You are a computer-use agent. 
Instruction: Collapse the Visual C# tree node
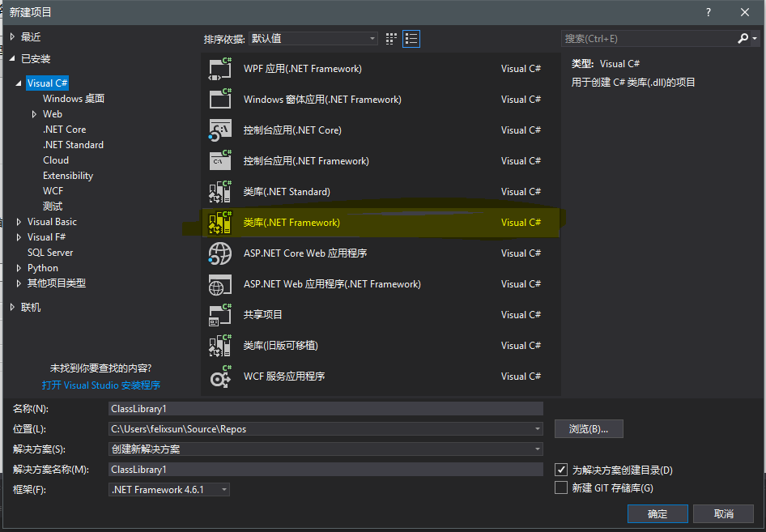[x=19, y=83]
